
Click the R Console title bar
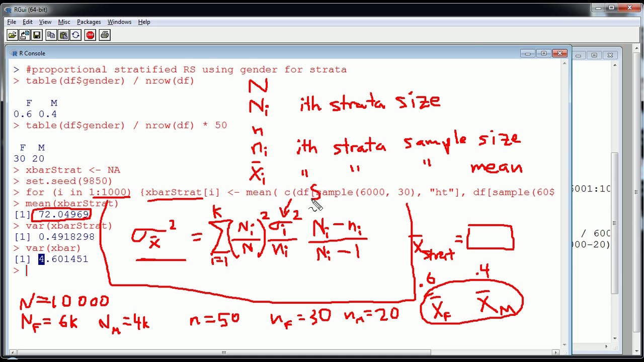click(288, 53)
